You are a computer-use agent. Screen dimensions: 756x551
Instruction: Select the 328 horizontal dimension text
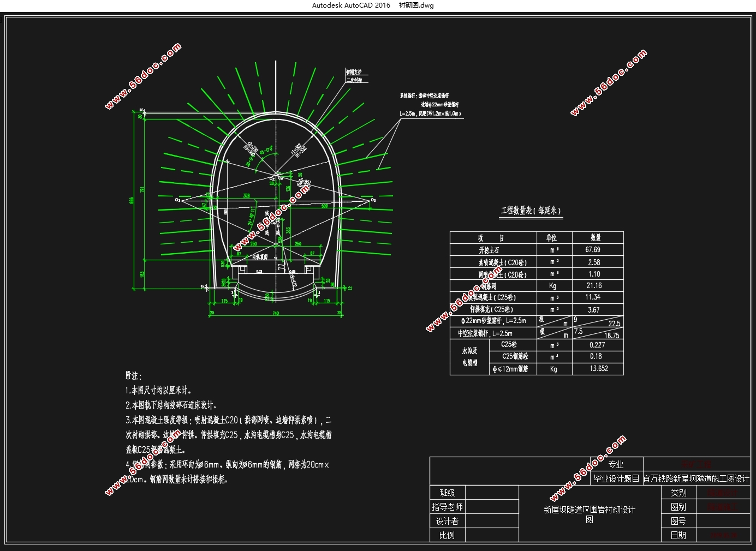coord(246,195)
